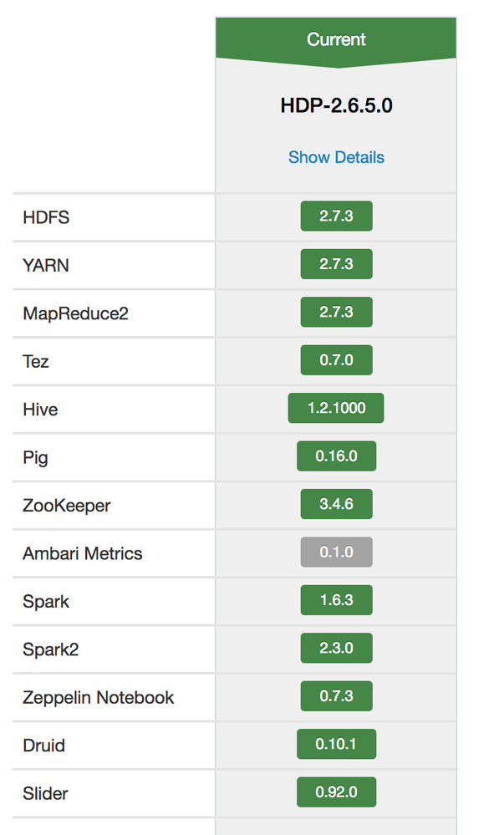Select the green Current header tab
Screen dimensions: 504x835
336,39
